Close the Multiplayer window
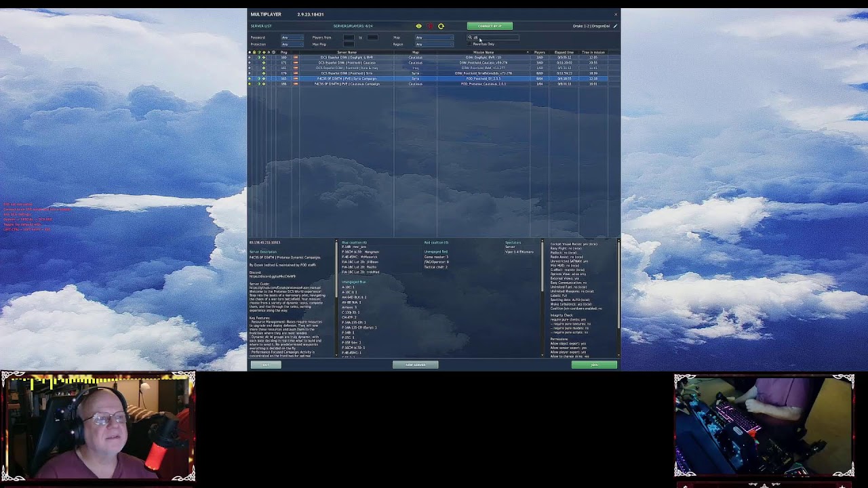 tap(616, 14)
